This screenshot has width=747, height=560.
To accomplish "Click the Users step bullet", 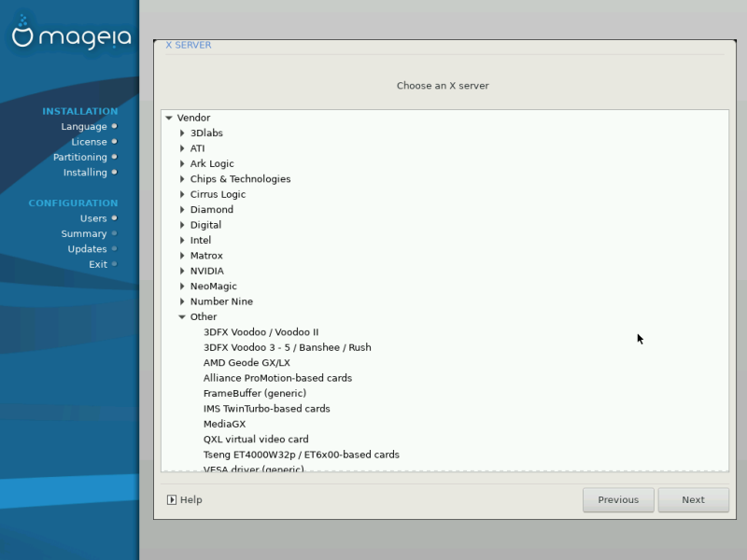I will point(114,218).
